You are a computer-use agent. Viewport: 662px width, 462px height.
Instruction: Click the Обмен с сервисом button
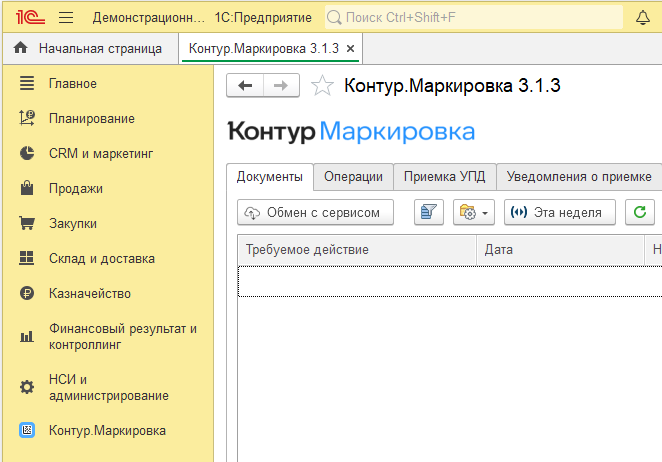click(x=315, y=212)
